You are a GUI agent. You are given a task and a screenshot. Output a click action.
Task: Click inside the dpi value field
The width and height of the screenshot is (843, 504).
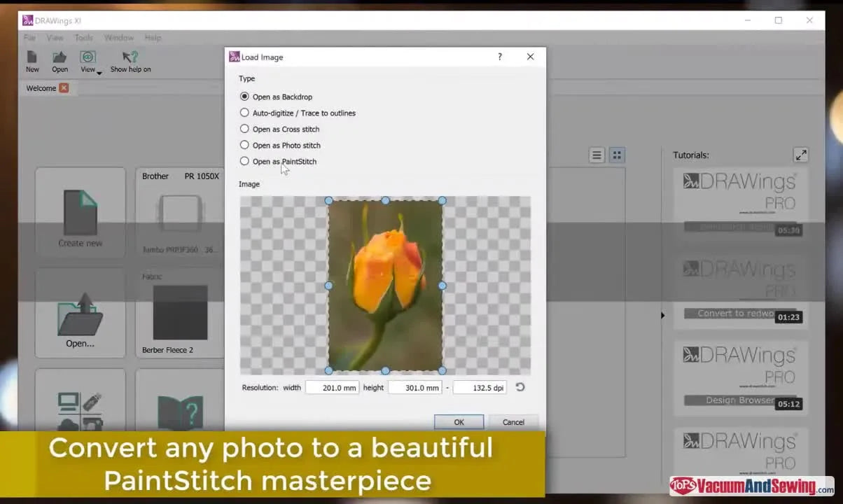coord(479,387)
